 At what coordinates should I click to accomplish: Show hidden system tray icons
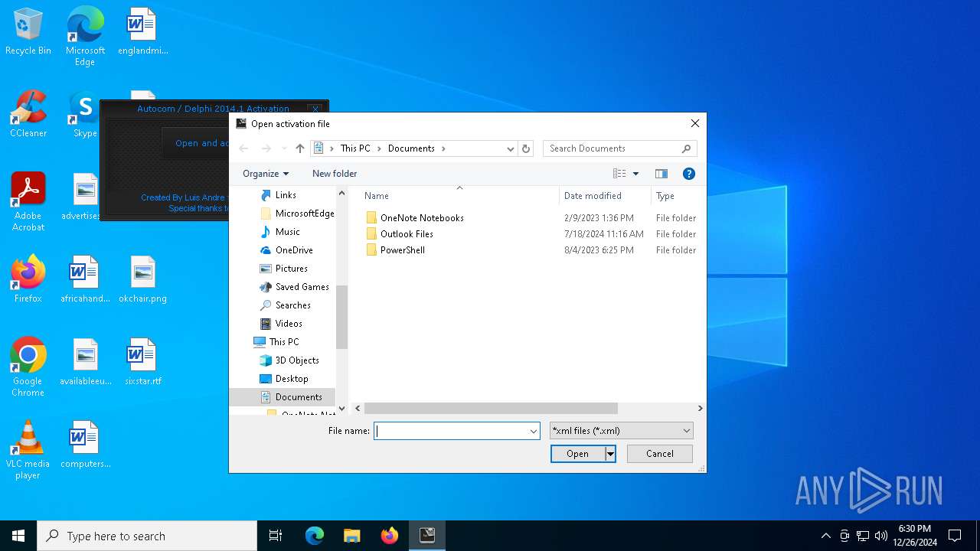pos(825,536)
